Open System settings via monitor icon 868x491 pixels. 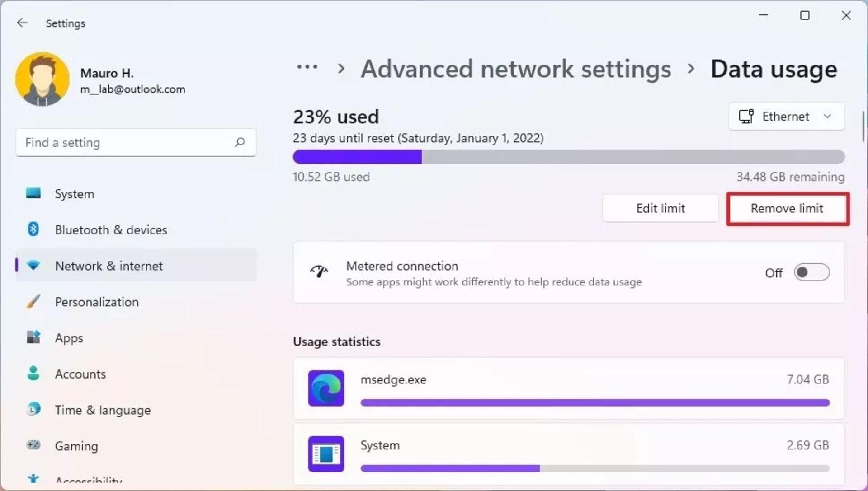[33, 194]
